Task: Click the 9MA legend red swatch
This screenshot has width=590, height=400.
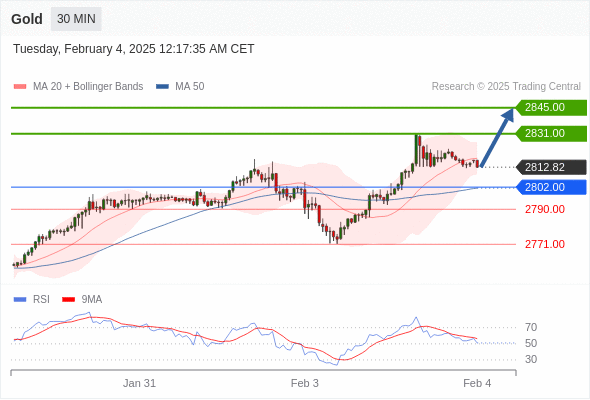Action: click(68, 300)
